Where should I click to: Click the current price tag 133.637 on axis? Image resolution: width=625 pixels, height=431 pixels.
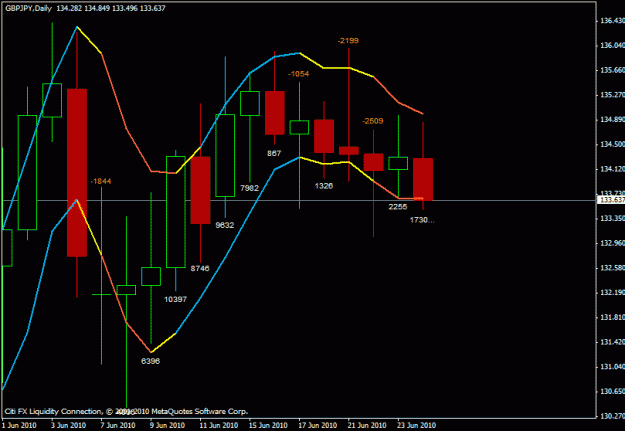click(x=611, y=200)
